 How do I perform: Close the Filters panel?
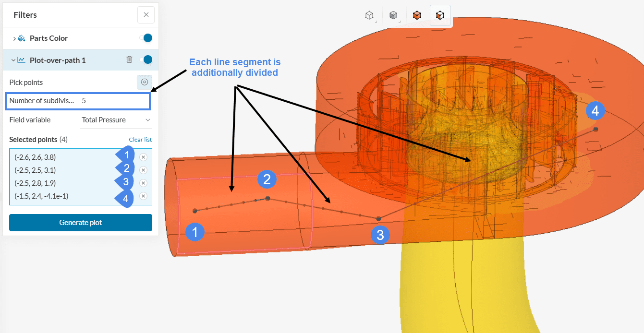(146, 15)
